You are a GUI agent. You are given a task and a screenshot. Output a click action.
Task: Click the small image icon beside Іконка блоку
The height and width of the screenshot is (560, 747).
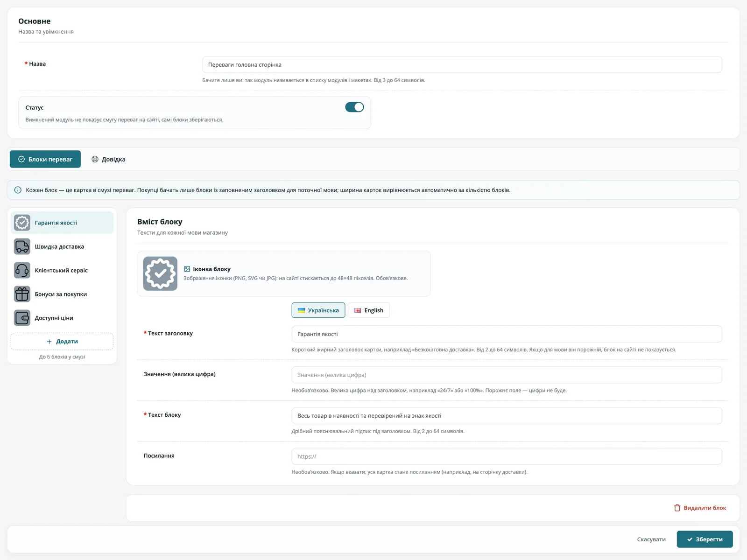pyautogui.click(x=187, y=269)
